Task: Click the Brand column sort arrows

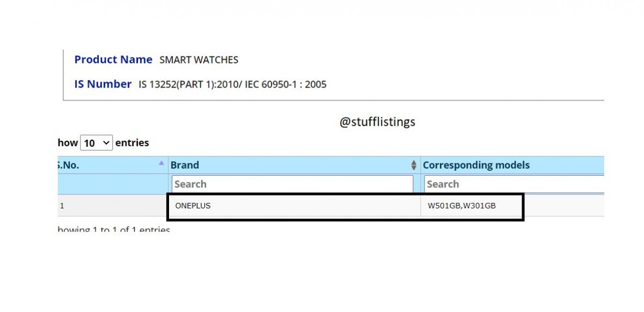Action: 414,165
